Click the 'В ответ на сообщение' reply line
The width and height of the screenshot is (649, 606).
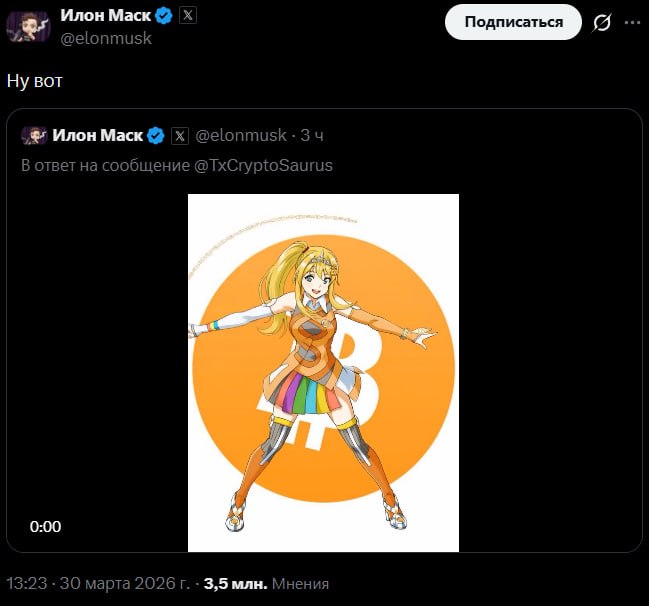(105, 165)
